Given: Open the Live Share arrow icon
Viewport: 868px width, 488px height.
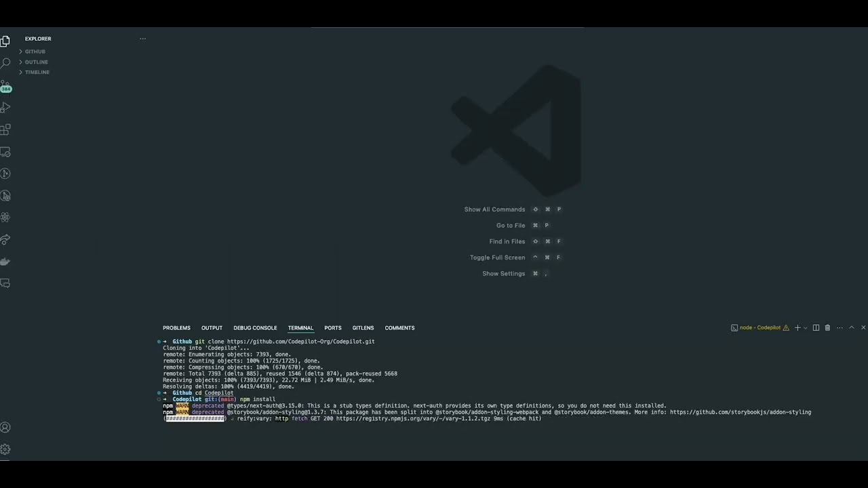Looking at the screenshot, I should pos(5,240).
